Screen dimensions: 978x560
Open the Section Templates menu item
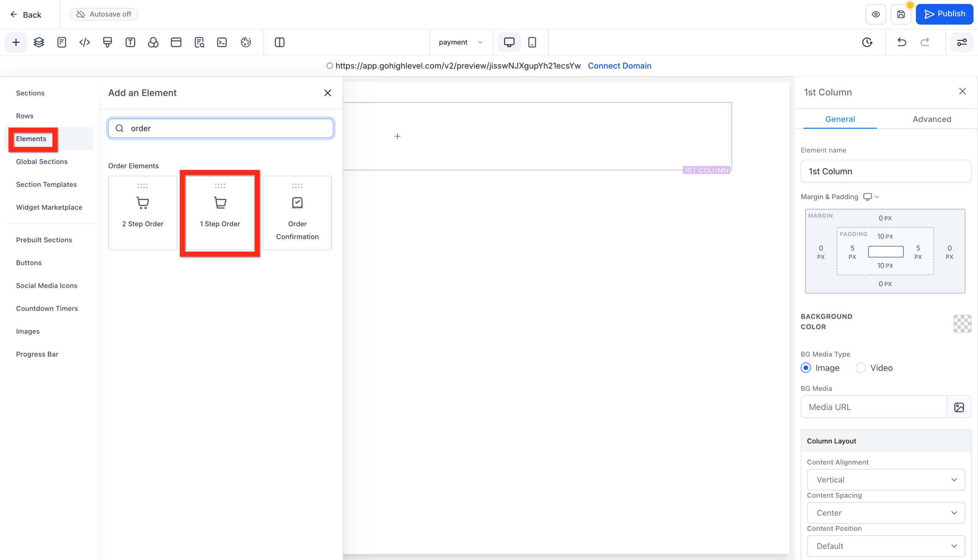(46, 184)
